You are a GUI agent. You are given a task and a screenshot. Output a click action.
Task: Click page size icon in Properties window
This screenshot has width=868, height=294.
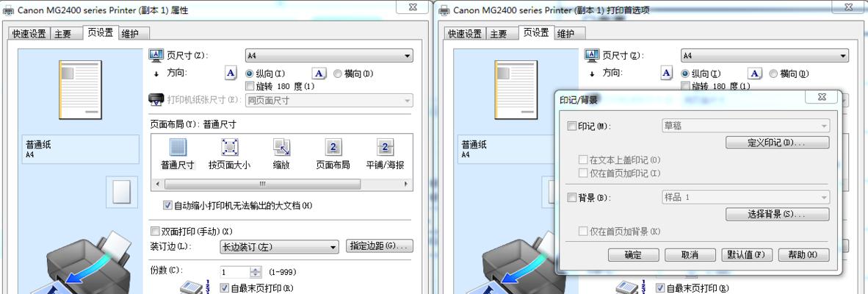point(156,55)
